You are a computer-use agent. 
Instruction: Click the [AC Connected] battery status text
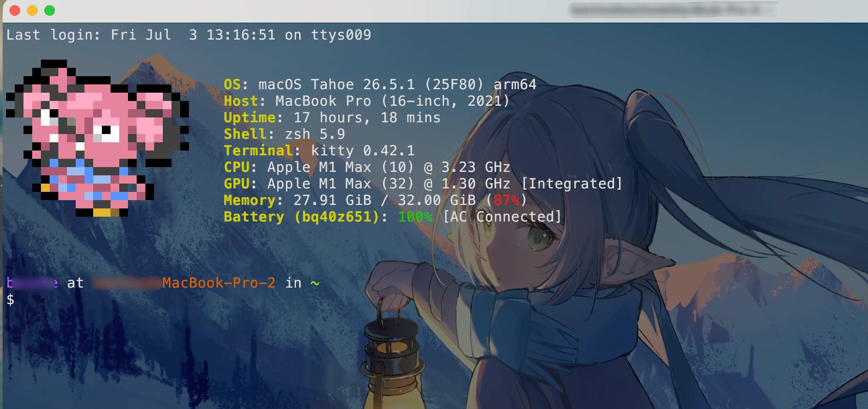point(502,217)
